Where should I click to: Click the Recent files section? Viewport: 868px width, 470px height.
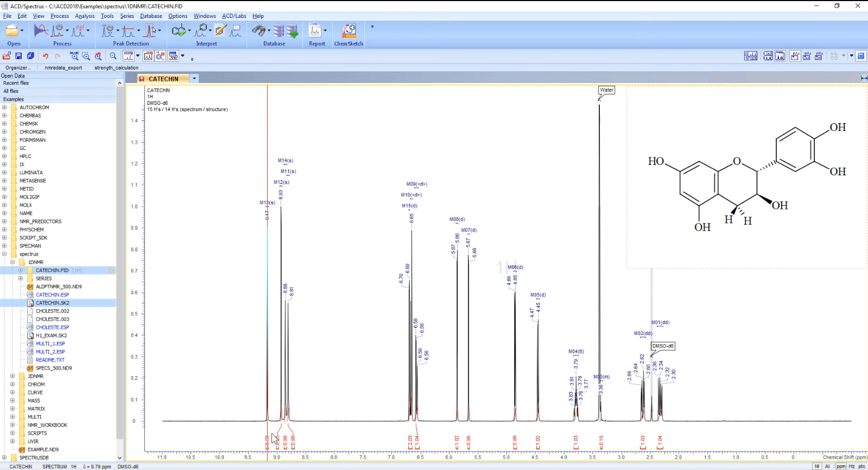click(x=58, y=83)
